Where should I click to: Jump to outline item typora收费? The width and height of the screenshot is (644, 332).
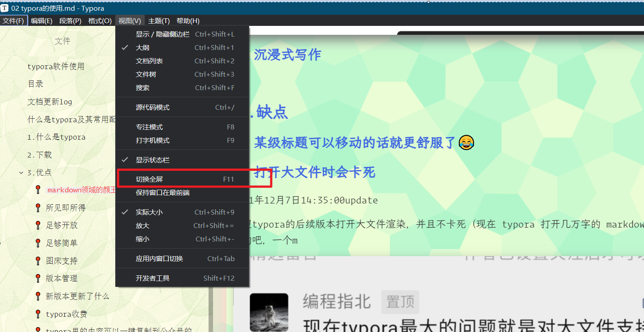tap(67, 314)
